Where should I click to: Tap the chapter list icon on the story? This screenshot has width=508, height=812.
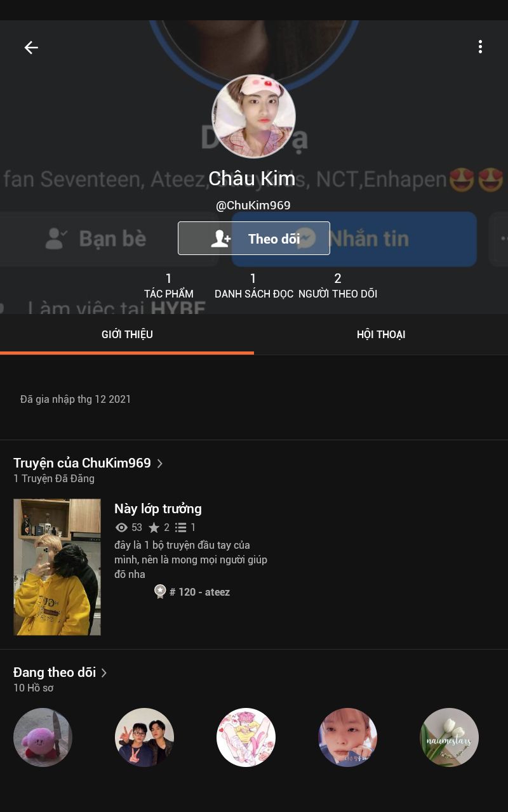point(181,527)
